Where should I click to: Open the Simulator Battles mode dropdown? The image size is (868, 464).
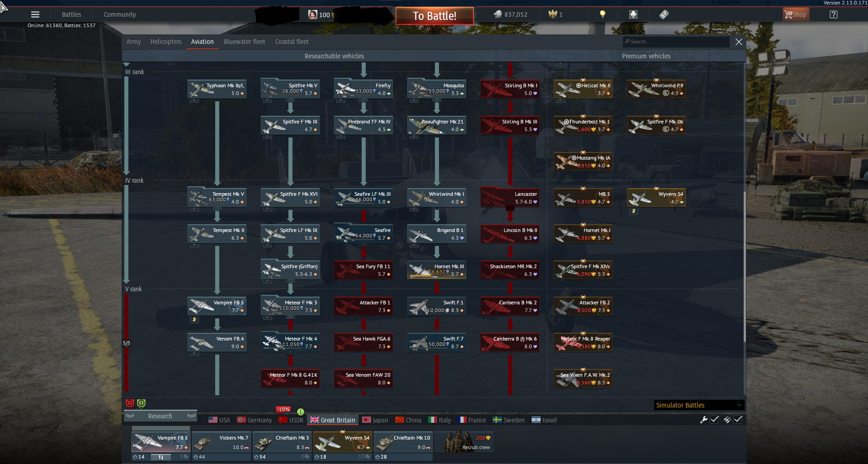(699, 405)
